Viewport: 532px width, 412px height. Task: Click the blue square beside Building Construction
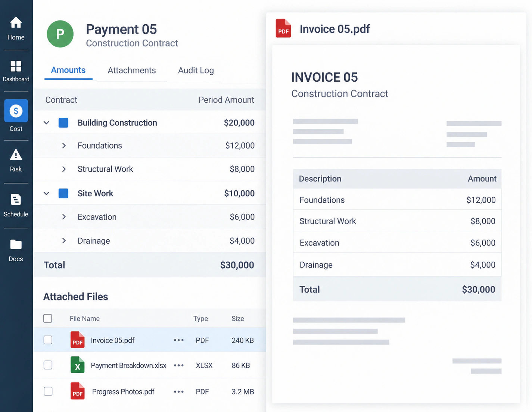[x=63, y=123]
